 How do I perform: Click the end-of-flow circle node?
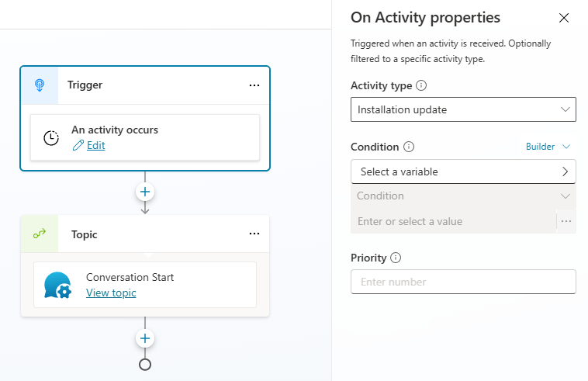tap(145, 364)
